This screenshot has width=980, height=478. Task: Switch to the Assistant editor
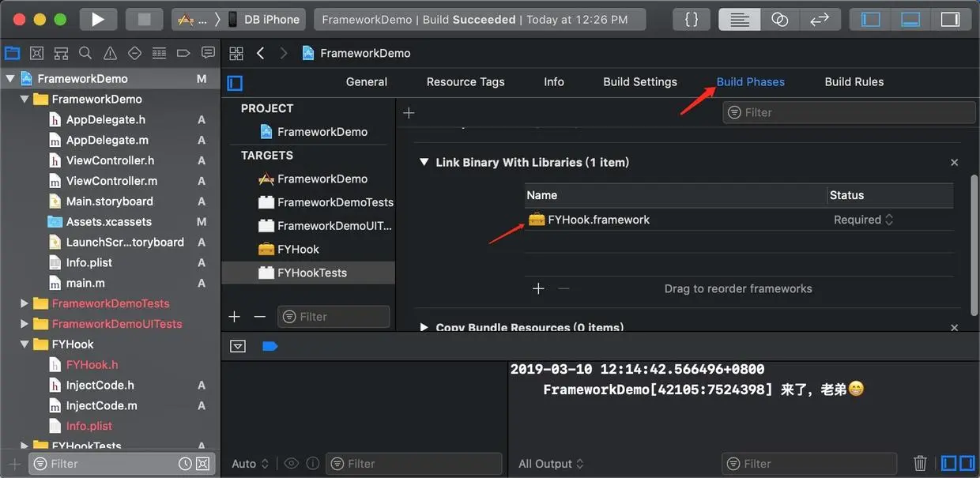(779, 19)
